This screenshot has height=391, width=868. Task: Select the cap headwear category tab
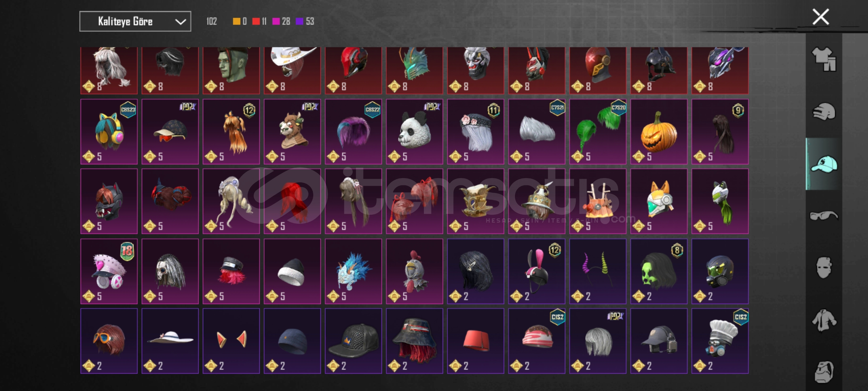[824, 164]
